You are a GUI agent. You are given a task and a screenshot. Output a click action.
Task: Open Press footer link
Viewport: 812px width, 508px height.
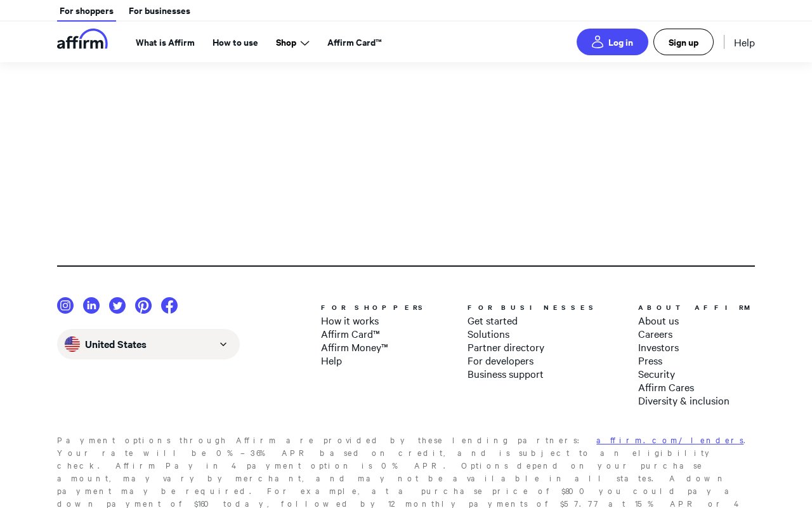650,361
